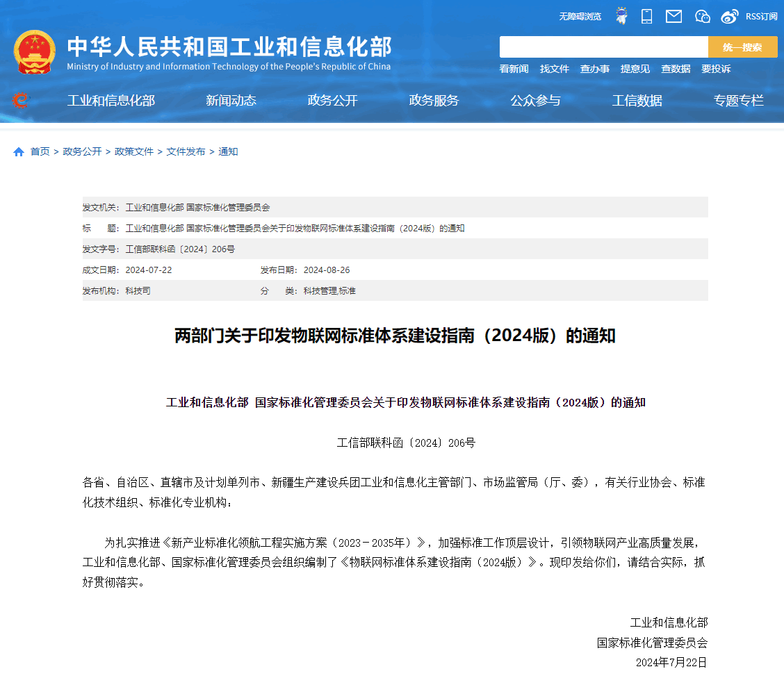Go to 通知 in the breadcrumb

coord(228,152)
